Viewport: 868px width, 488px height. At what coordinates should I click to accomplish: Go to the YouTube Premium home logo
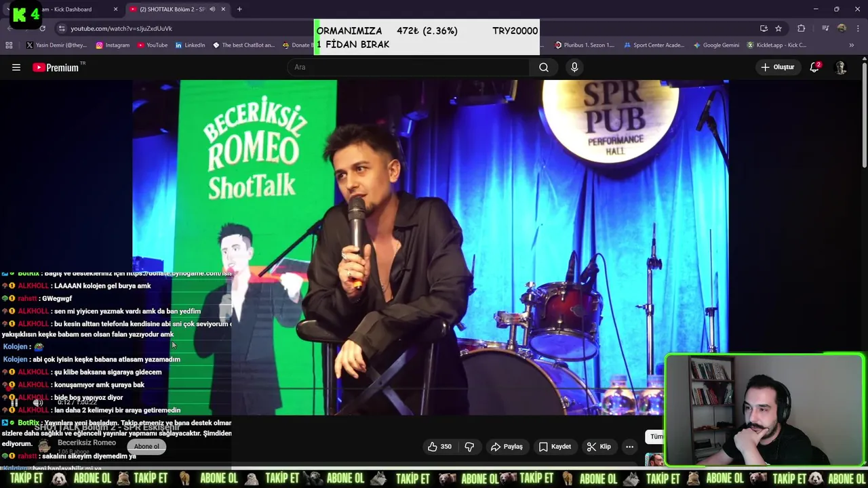coord(56,67)
